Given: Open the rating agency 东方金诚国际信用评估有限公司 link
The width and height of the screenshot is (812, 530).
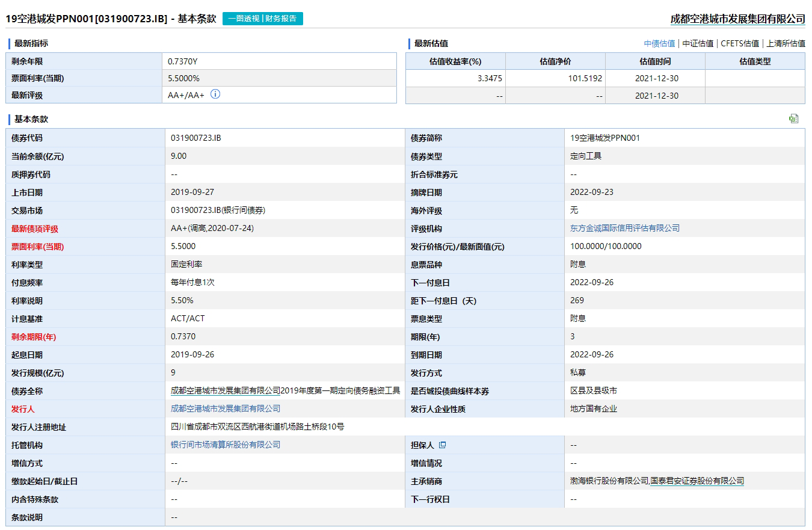Looking at the screenshot, I should 625,228.
